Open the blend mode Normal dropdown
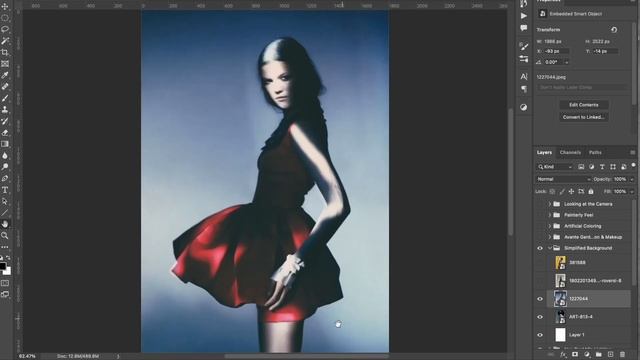Viewport: 640px width, 360px height. click(x=563, y=179)
